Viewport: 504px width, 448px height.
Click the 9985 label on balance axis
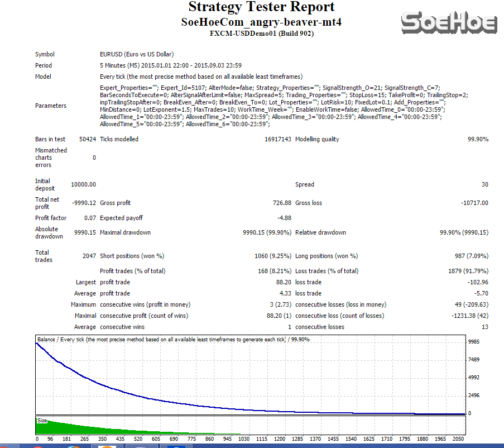tap(474, 341)
